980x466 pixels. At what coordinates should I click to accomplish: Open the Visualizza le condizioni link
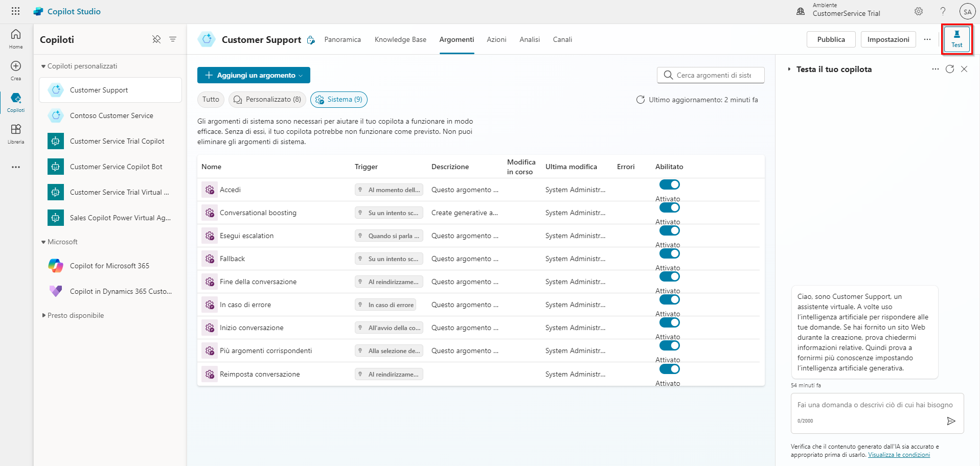click(x=899, y=455)
